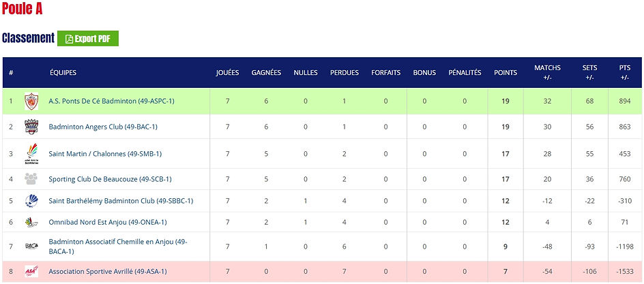644x284 pixels.
Task: Export the standings with Export PDF button
Action: tap(88, 39)
